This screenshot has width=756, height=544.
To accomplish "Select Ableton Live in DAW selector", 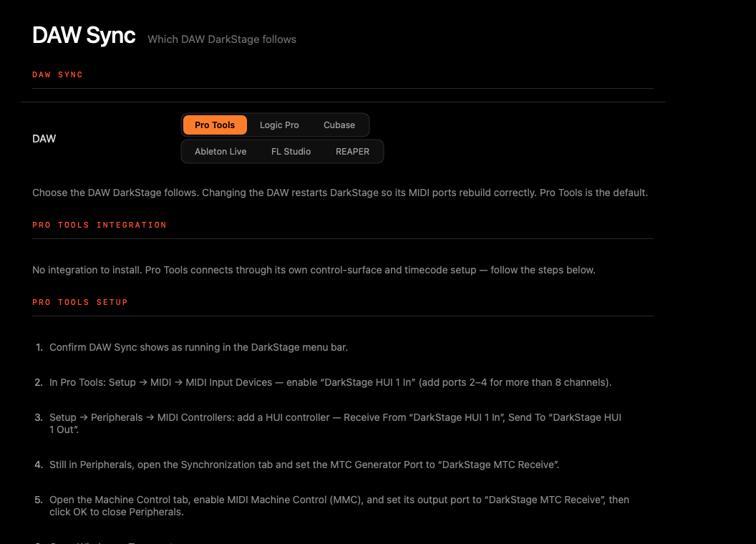I will coord(220,152).
